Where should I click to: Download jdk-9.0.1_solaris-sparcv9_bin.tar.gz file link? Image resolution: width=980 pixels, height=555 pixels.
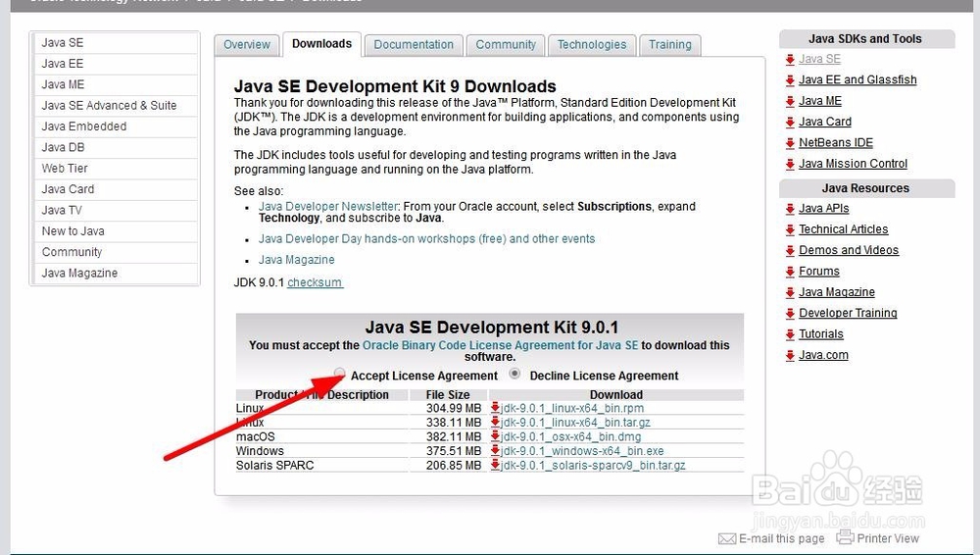593,466
